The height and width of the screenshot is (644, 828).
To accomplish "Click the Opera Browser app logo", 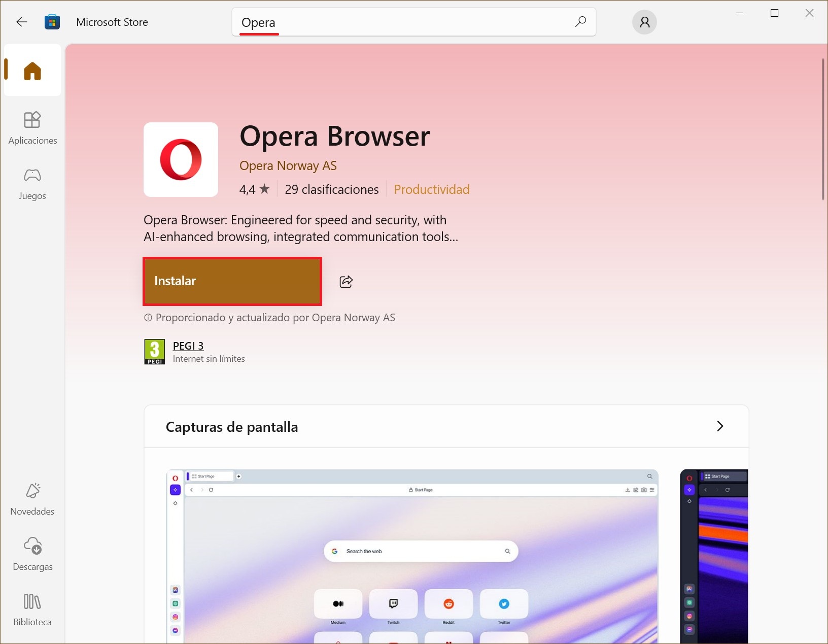I will pyautogui.click(x=181, y=159).
